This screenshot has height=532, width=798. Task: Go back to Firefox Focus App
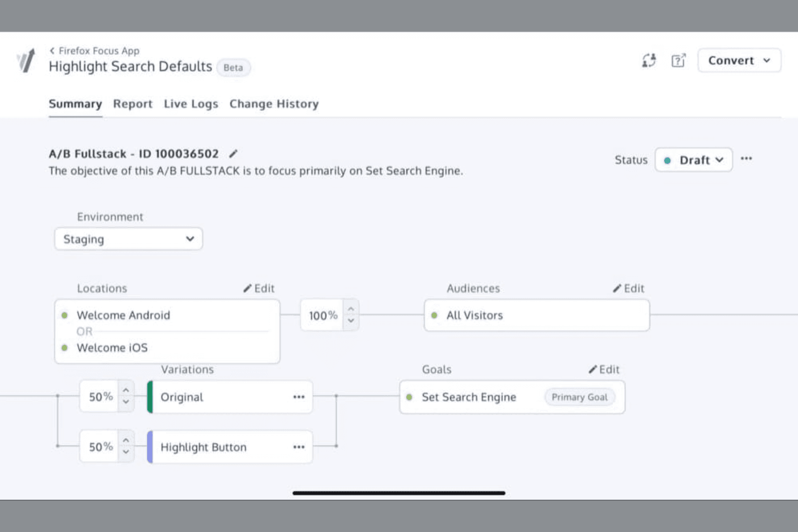point(94,51)
